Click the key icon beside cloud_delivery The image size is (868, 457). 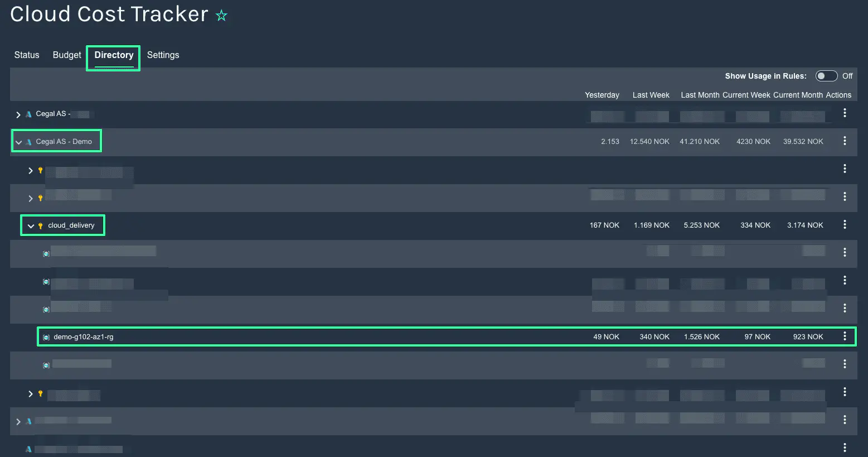pos(40,225)
